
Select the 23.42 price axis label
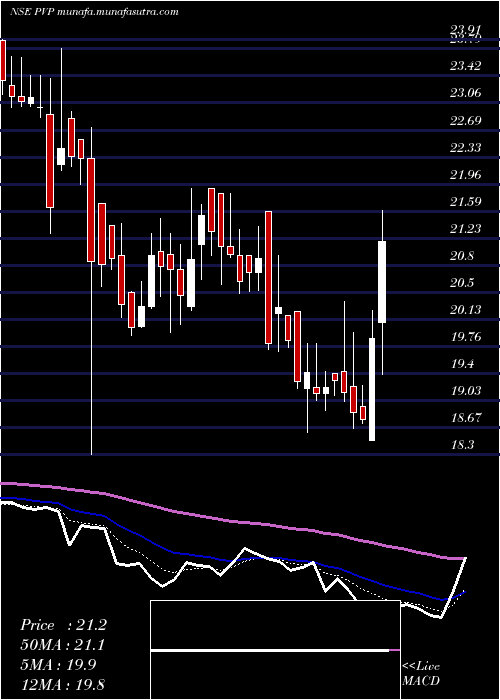point(465,66)
